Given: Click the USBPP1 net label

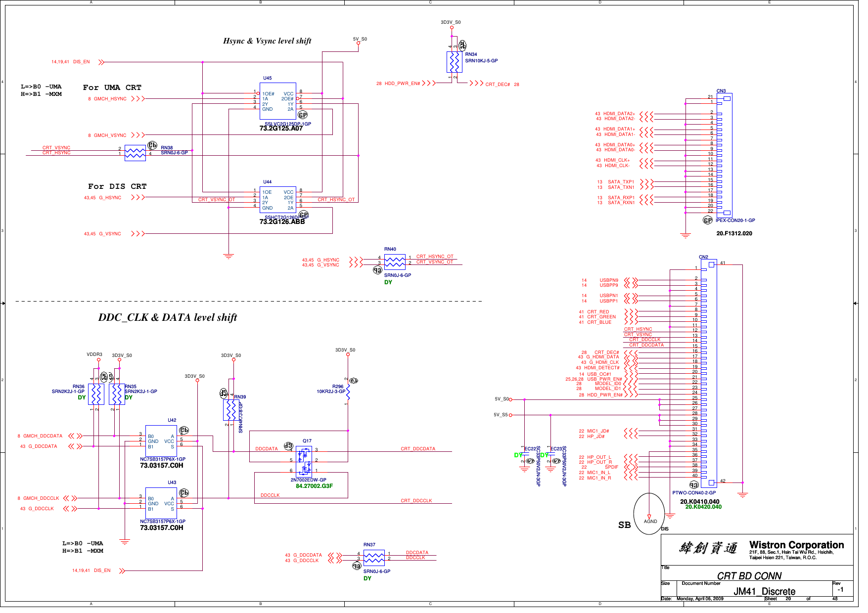Looking at the screenshot, I should point(609,301).
